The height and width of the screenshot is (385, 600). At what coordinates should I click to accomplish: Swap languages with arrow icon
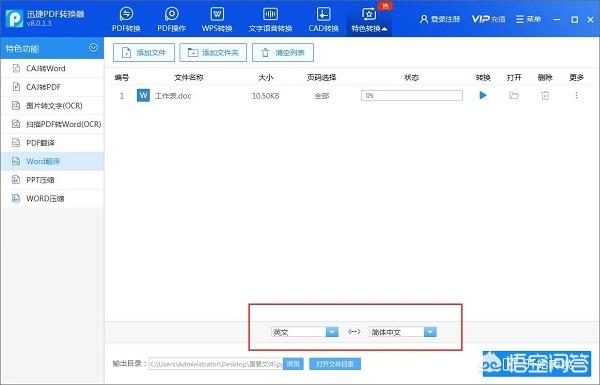pos(354,331)
